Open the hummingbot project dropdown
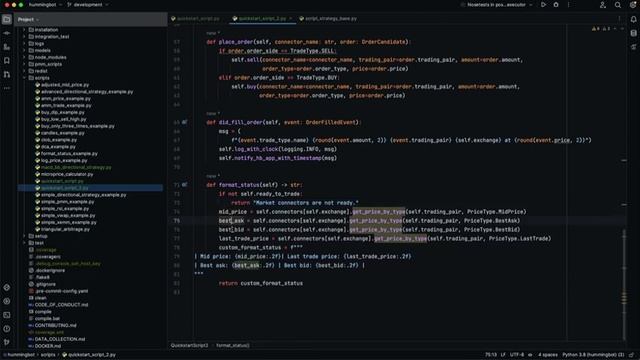 [45, 5]
